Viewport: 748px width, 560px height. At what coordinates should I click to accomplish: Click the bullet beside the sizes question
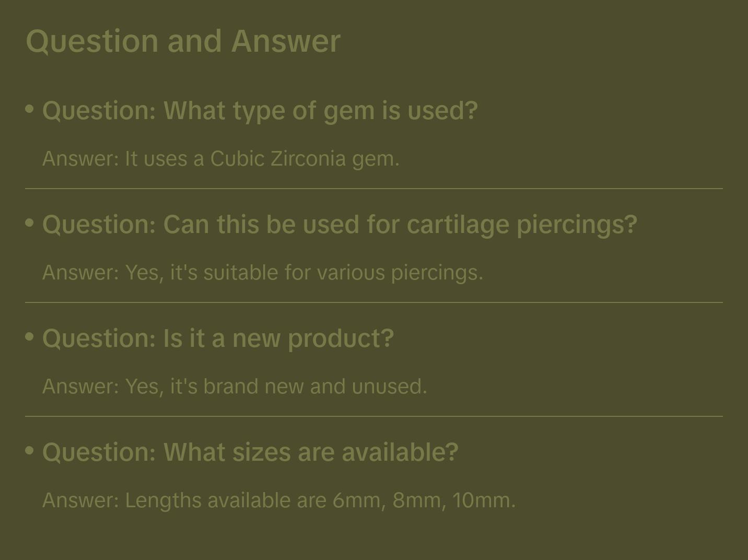30,451
